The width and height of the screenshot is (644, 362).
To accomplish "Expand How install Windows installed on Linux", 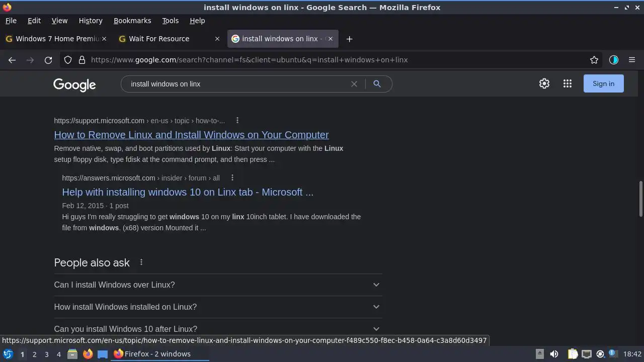I will click(x=218, y=307).
